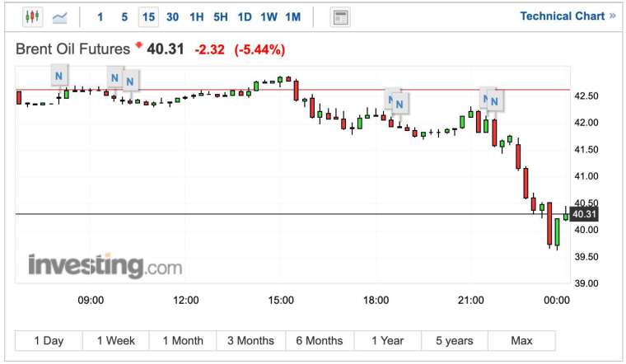This screenshot has width=626, height=364.
Task: Select the 1D interval
Action: 245,17
